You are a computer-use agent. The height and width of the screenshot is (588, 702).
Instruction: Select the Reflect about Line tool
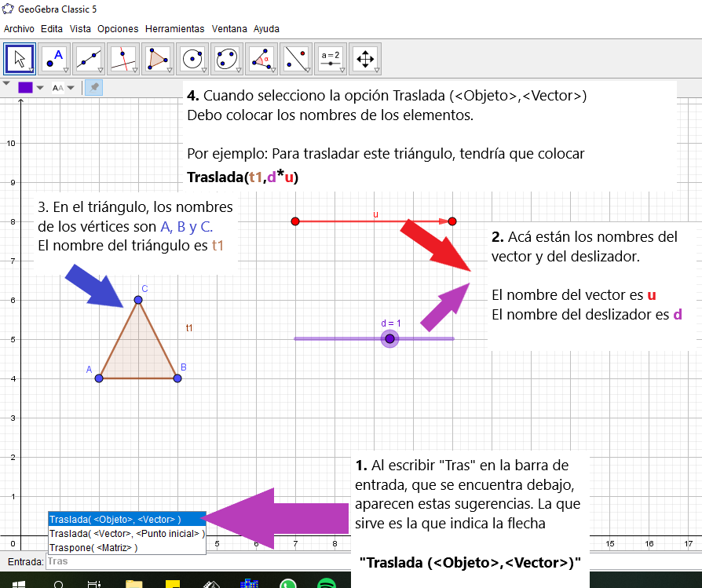[x=295, y=59]
